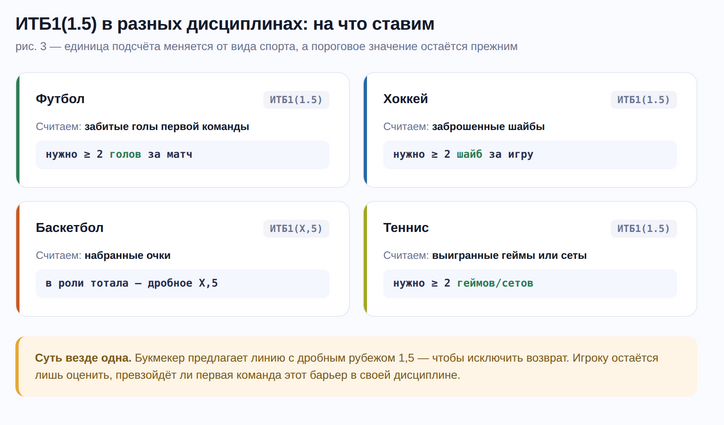Click the green word 'шайб' in code box

pyautogui.click(x=469, y=155)
